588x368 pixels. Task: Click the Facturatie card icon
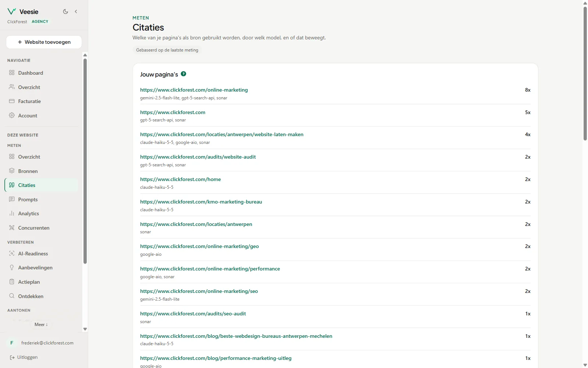tap(12, 101)
